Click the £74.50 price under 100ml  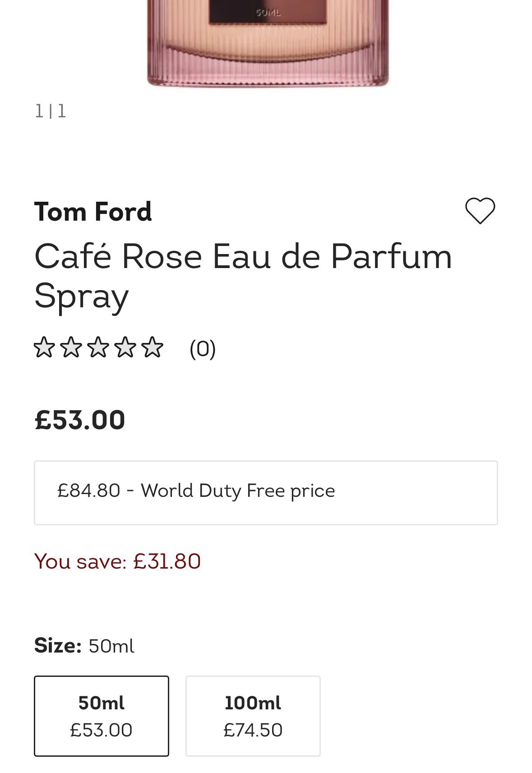(x=253, y=730)
